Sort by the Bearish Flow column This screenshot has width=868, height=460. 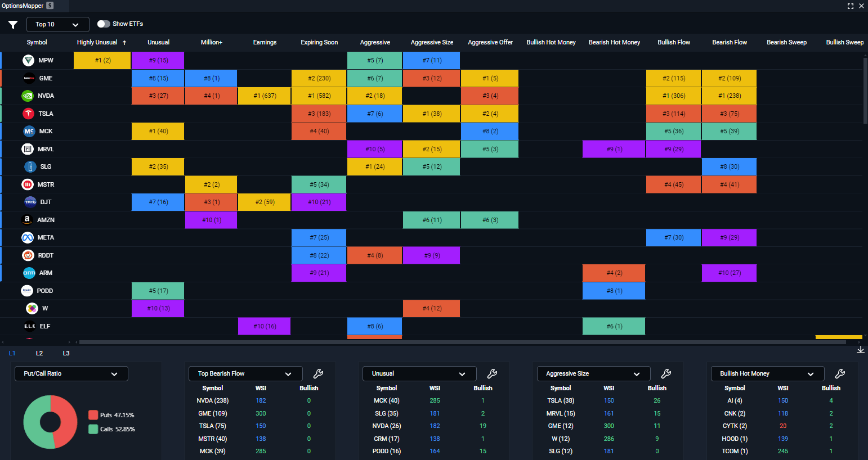[730, 42]
